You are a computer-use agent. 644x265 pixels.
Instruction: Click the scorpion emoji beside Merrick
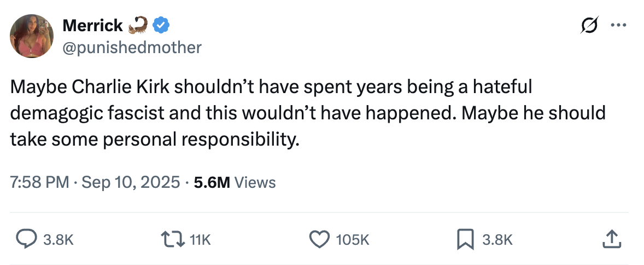138,25
